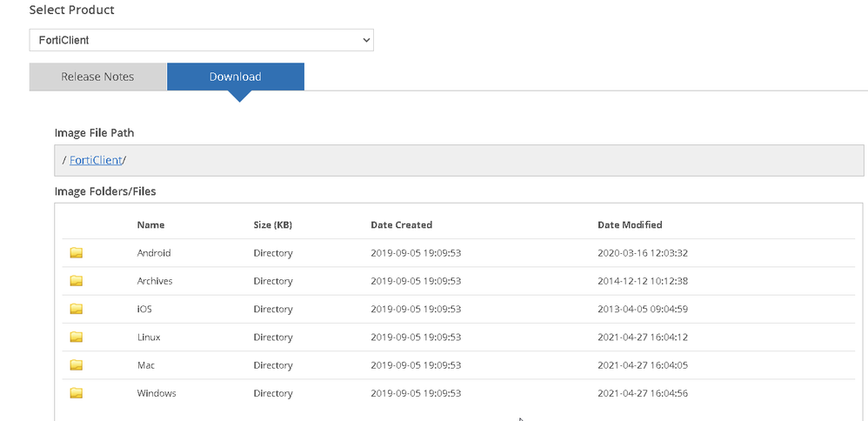Open the Linux directory name
The image size is (868, 421).
(x=149, y=337)
